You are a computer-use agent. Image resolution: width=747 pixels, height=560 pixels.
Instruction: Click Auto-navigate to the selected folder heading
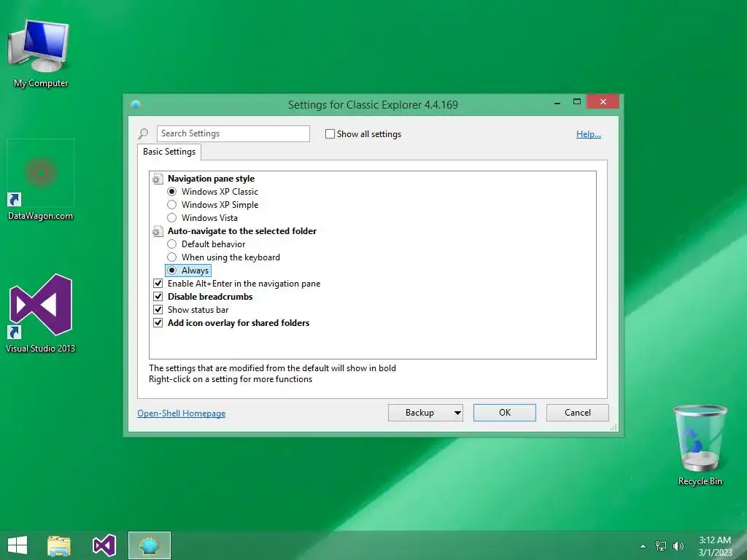click(242, 231)
